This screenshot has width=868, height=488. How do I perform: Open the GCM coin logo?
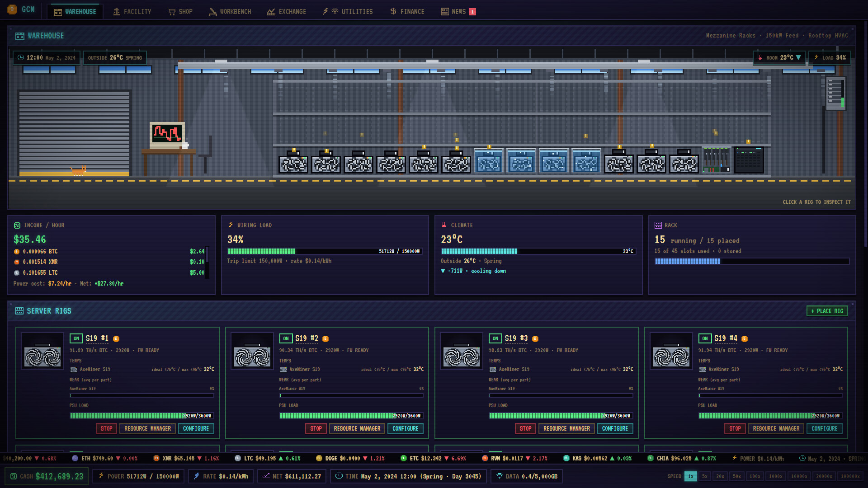12,9
